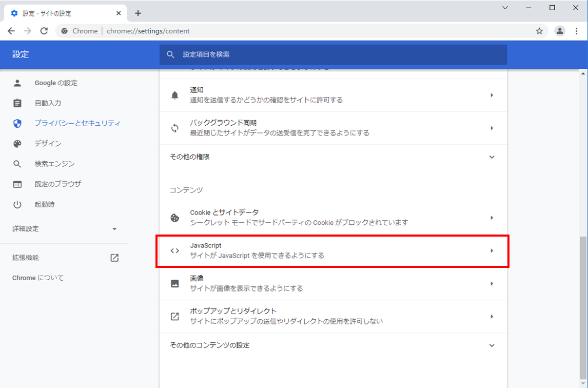This screenshot has height=388, width=588.
Task: Open the 画像 content setting title
Action: (197, 279)
